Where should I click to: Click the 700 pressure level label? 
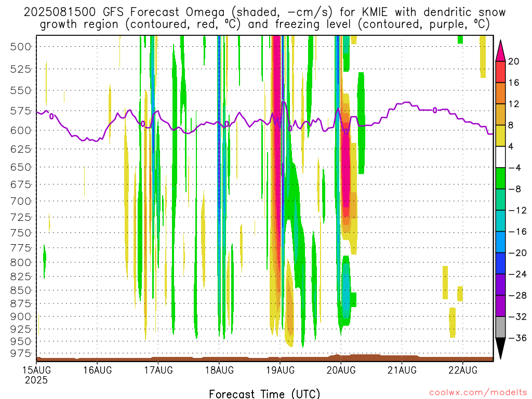(21, 201)
